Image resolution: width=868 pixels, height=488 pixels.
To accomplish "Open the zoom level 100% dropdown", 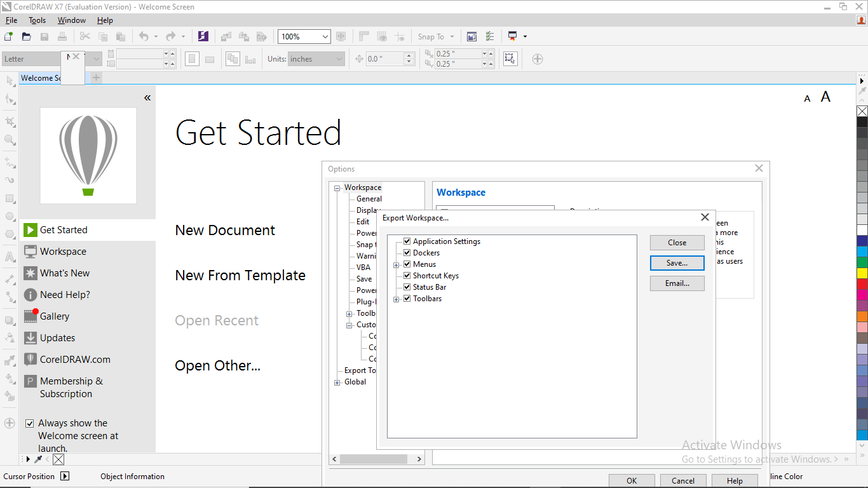I will pos(325,37).
